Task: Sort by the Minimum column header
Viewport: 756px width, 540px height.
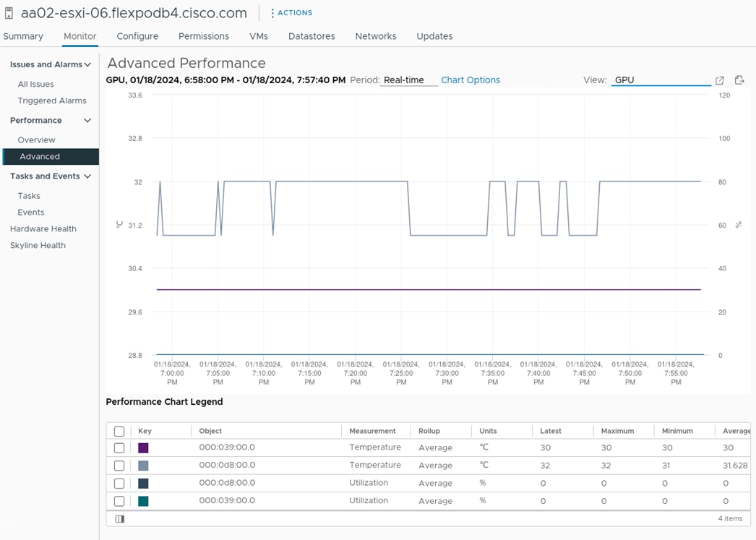Action: pyautogui.click(x=677, y=431)
